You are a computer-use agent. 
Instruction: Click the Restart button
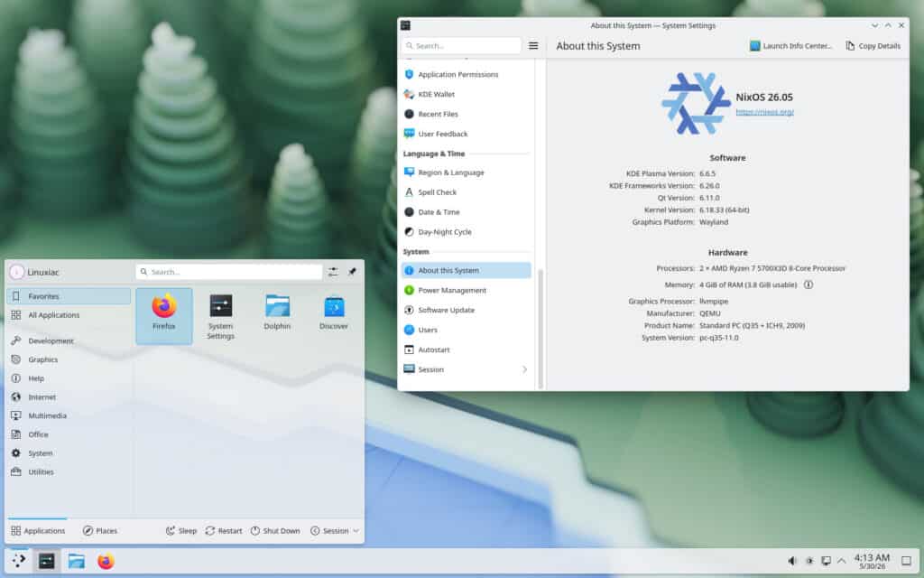point(224,531)
